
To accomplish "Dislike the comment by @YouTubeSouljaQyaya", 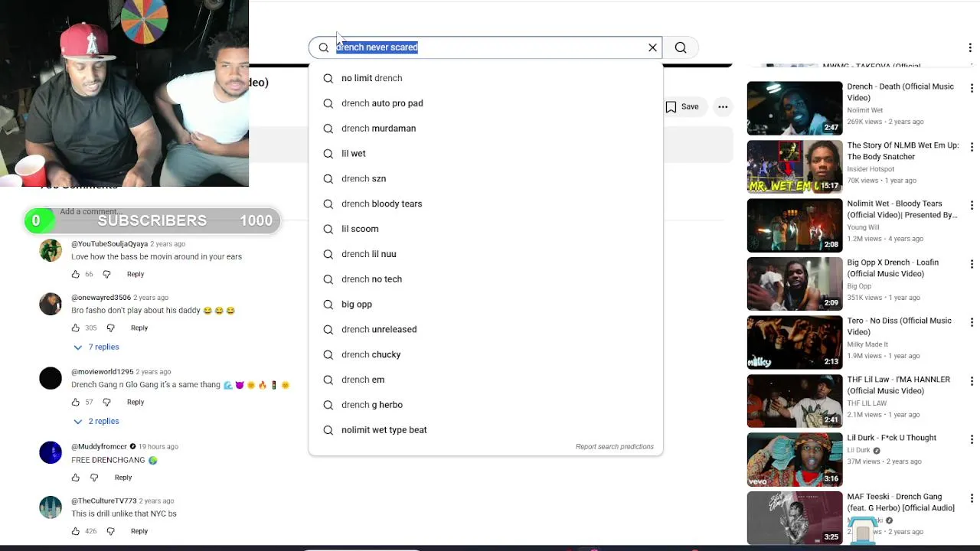I will [106, 274].
